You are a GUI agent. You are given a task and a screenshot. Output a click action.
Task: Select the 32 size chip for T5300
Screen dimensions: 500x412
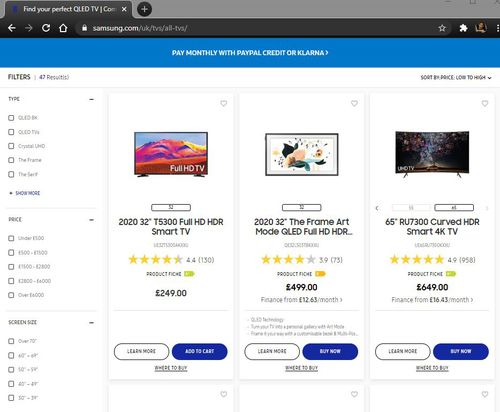pyautogui.click(x=171, y=208)
